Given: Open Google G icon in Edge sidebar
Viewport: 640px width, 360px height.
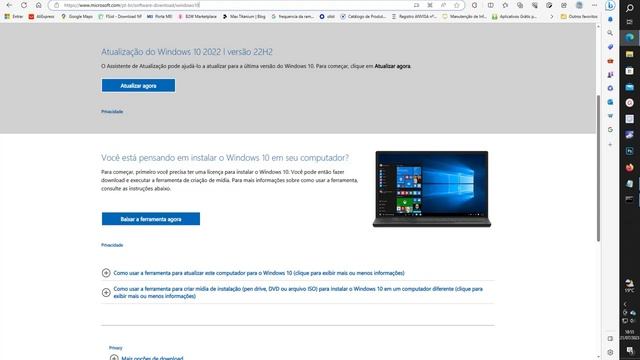Looking at the screenshot, I should click(610, 129).
